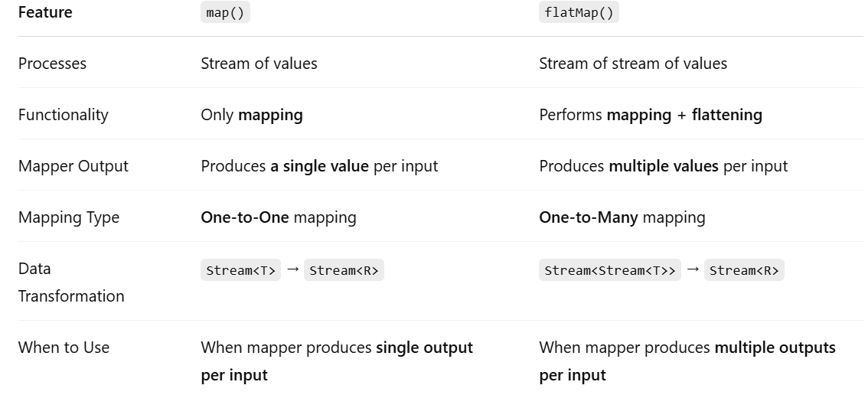Viewport: 868px width, 395px height.
Task: Click the Data Transformation row label
Action: (71, 282)
